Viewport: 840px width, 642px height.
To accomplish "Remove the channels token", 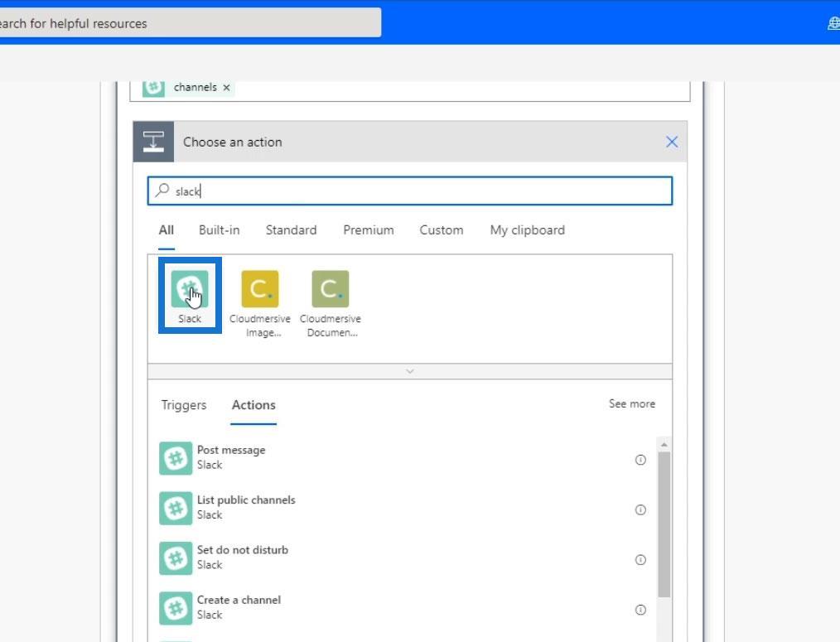I will [227, 87].
